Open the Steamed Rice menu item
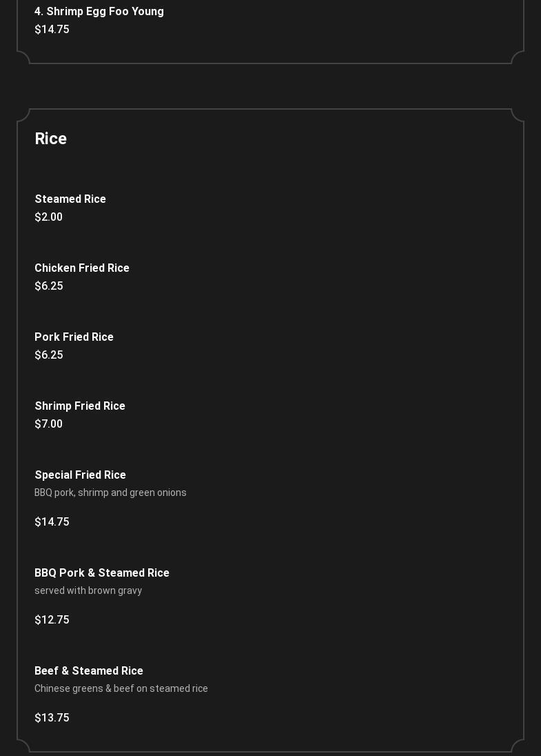 point(70,199)
